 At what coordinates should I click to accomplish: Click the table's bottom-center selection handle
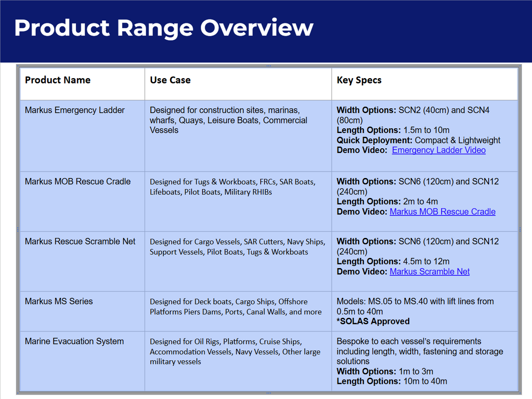(x=268, y=393)
